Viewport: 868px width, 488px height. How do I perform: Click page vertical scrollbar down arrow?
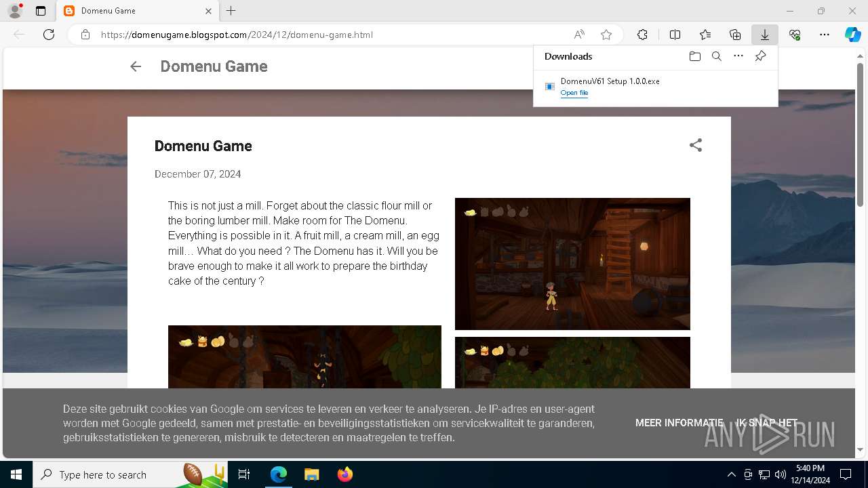[x=861, y=449]
